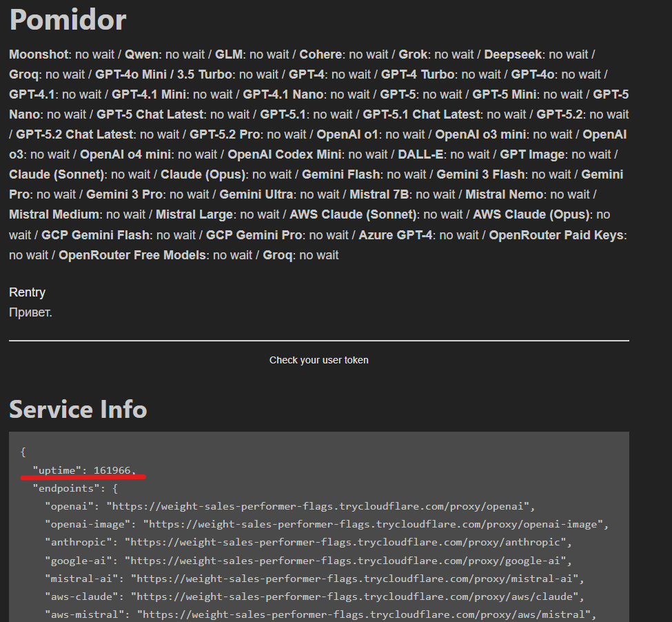
Task: Click the OpenRouter Free Models label
Action: 132,255
